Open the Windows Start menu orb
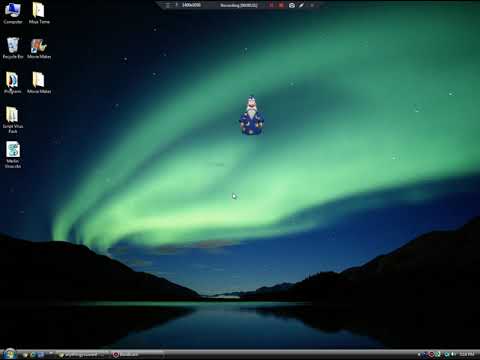Image resolution: width=480 pixels, height=360 pixels. 10,354
